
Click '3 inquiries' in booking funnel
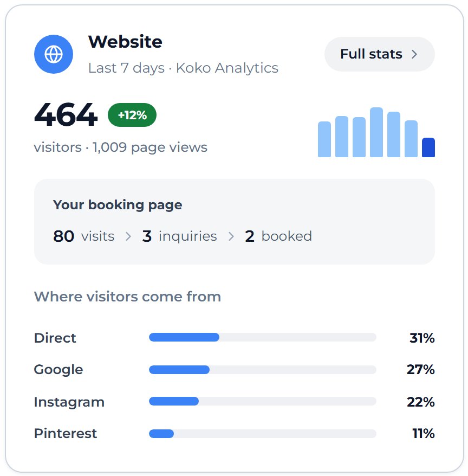(x=179, y=236)
